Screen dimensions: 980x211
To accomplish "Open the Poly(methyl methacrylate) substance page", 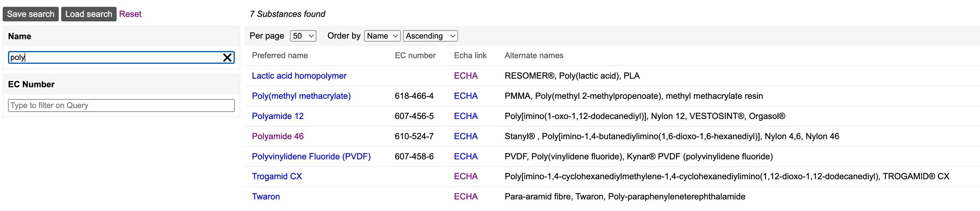I will 301,96.
